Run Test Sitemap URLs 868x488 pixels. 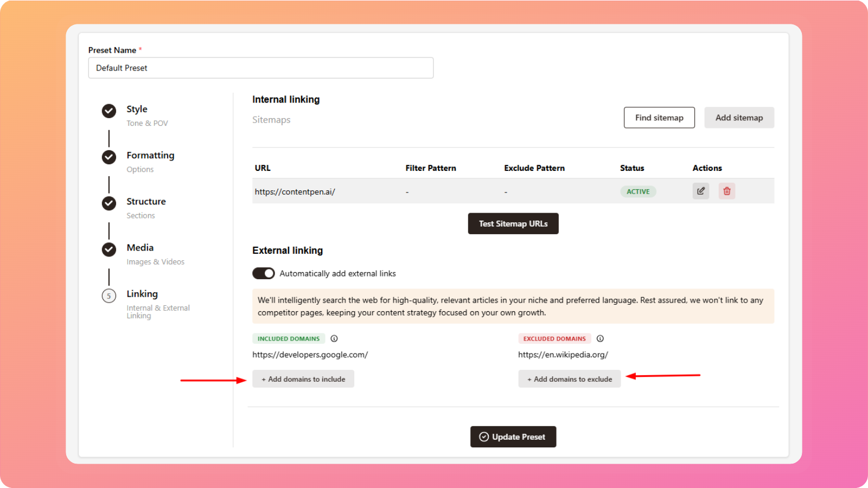513,223
